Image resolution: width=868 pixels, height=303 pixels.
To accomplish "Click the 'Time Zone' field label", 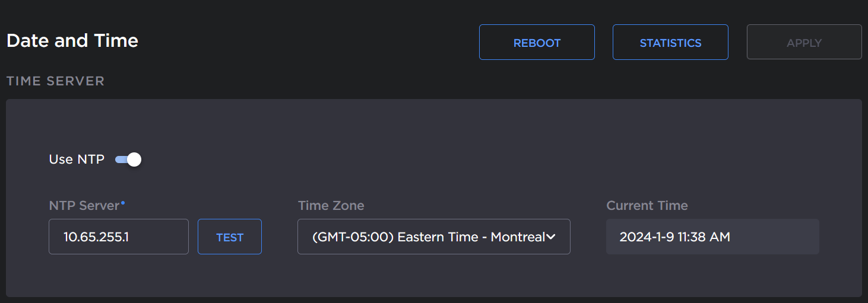I will pyautogui.click(x=331, y=206).
